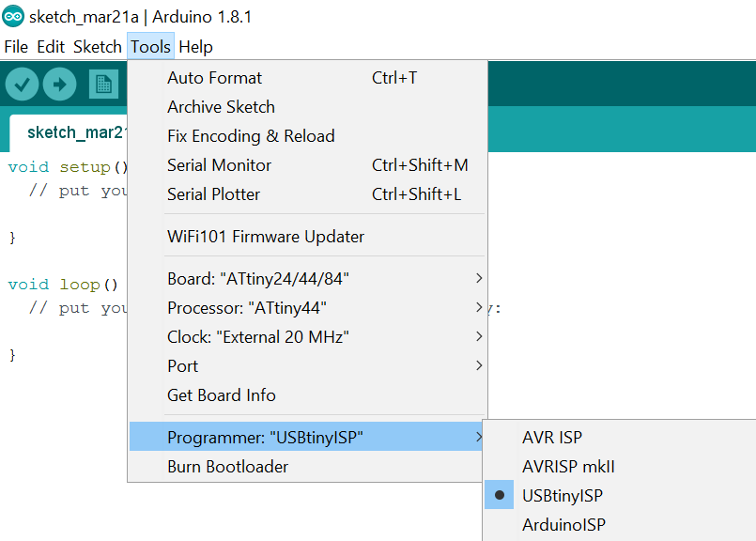
Task: Click the Arduino logo in title bar
Action: [x=13, y=17]
